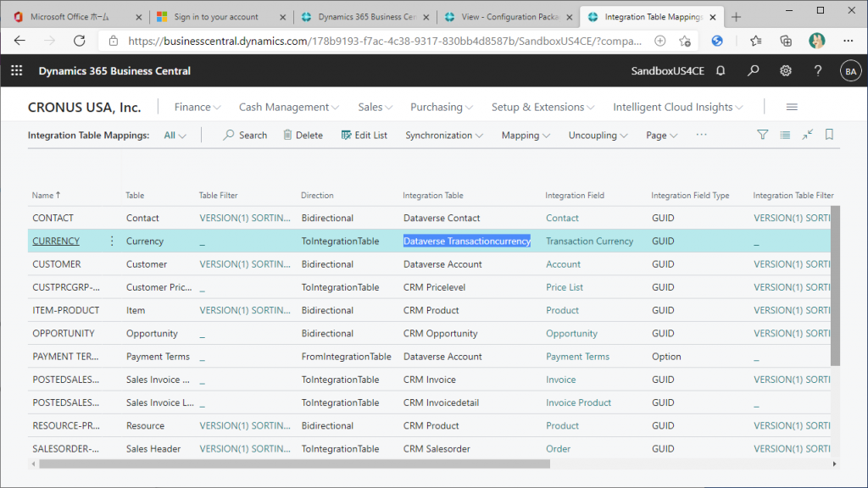Click the install app plus icon in address bar

coord(659,41)
